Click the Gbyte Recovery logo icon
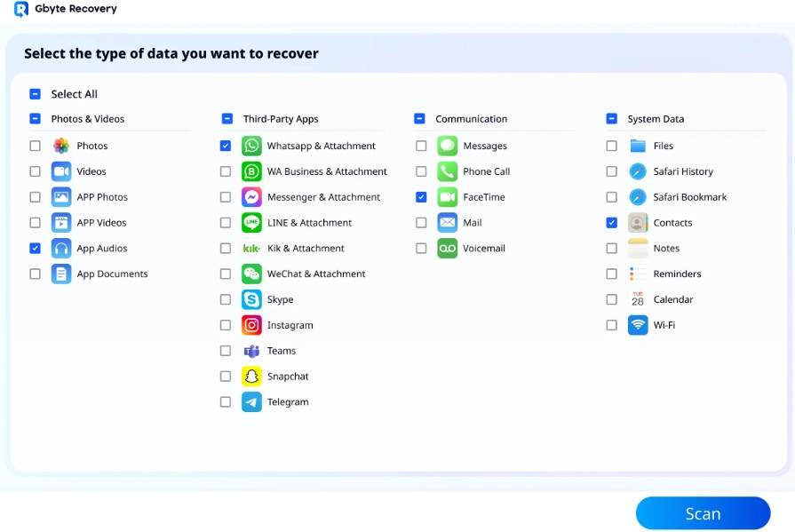795x532 pixels. tap(21, 9)
